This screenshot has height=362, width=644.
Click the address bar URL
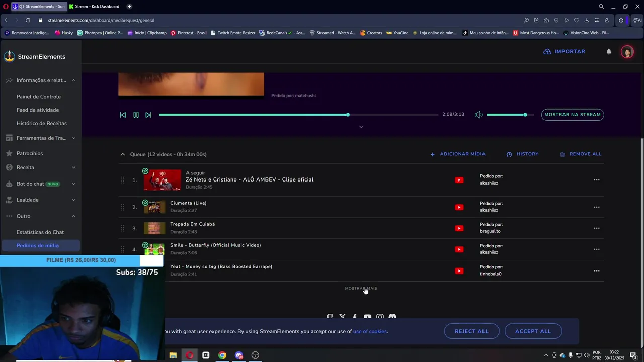(x=101, y=20)
